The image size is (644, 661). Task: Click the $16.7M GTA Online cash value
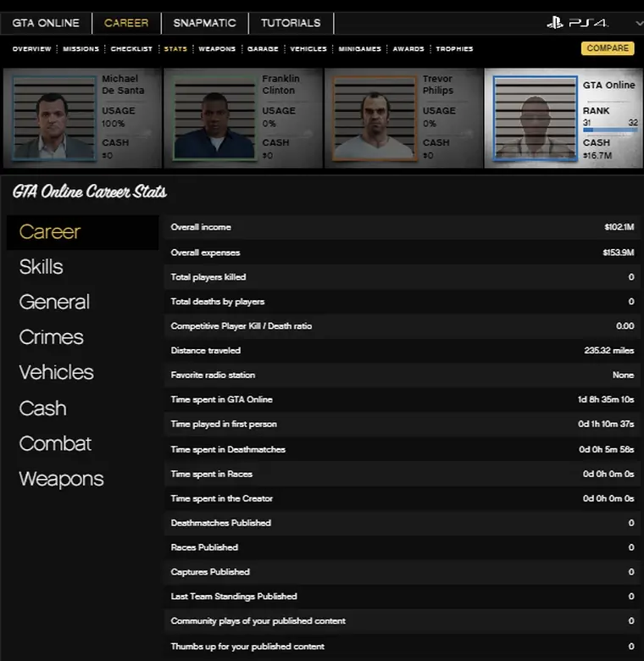[597, 156]
